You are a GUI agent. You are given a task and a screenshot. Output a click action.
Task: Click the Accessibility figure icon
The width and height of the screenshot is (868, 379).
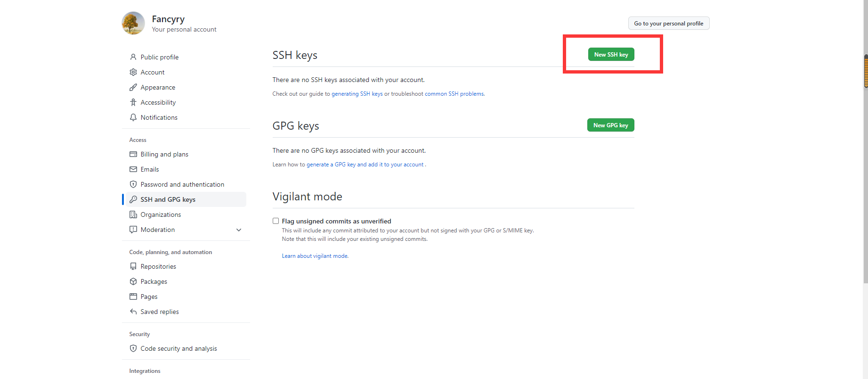[x=133, y=102]
